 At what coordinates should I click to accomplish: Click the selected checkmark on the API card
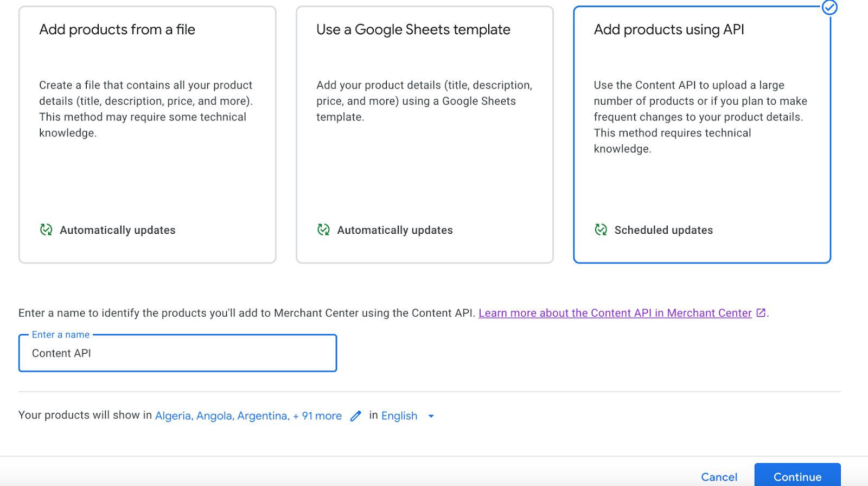(829, 8)
